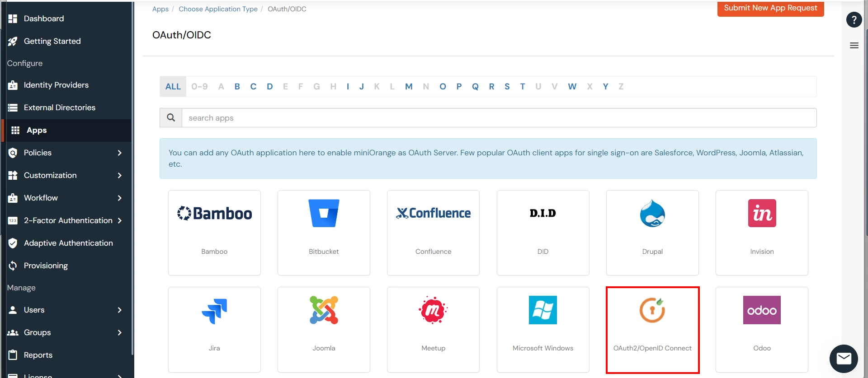Screen dimensions: 868x378
Task: Open Adaptive Authentication menu label
Action: (x=68, y=243)
